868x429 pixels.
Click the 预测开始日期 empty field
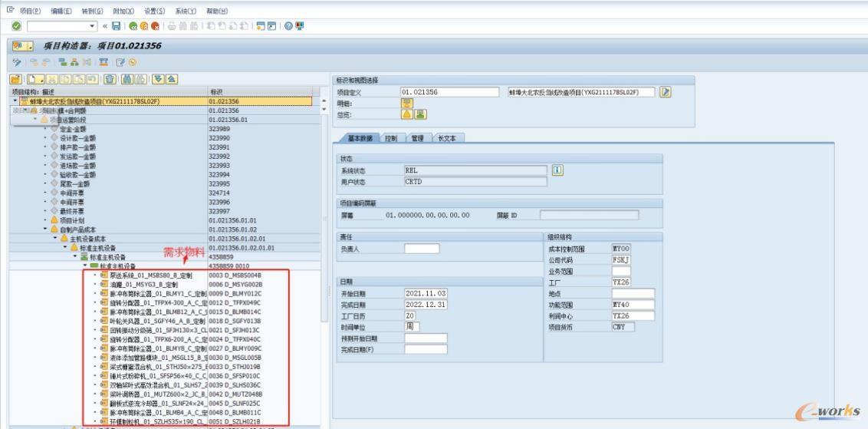click(426, 338)
